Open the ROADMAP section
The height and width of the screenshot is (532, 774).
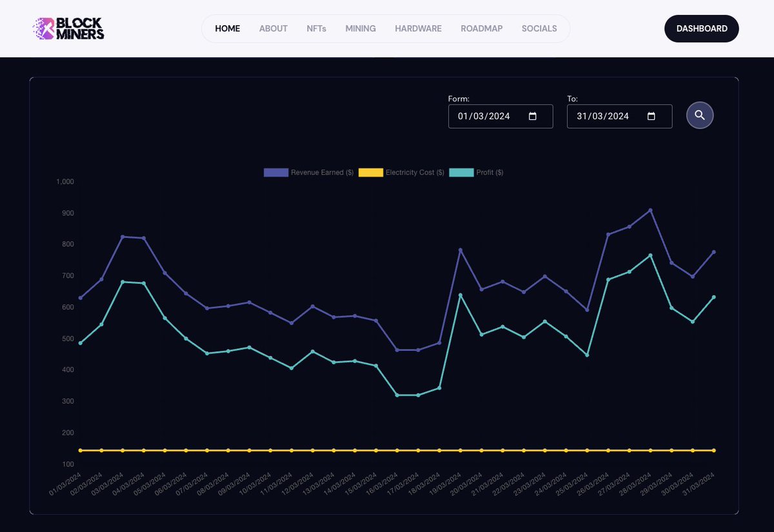(x=481, y=28)
